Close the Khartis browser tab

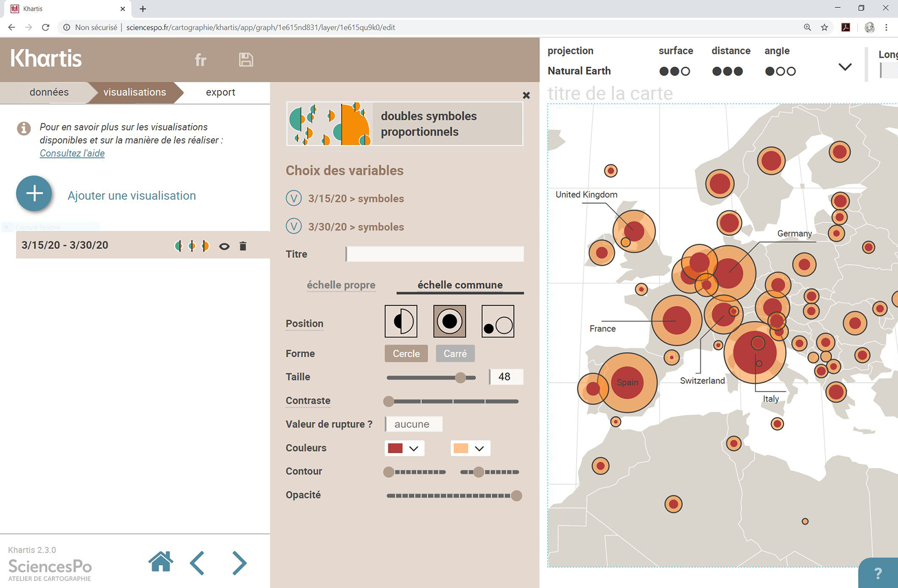(123, 8)
